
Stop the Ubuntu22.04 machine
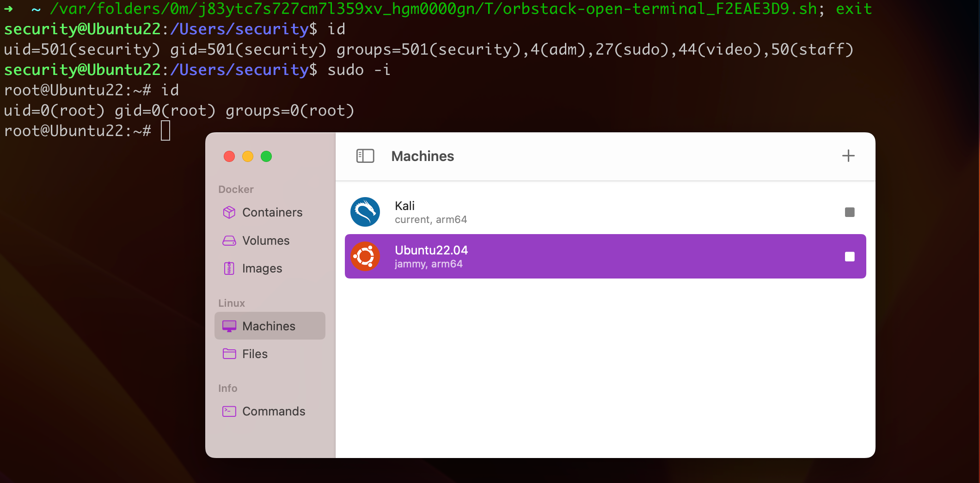point(850,257)
